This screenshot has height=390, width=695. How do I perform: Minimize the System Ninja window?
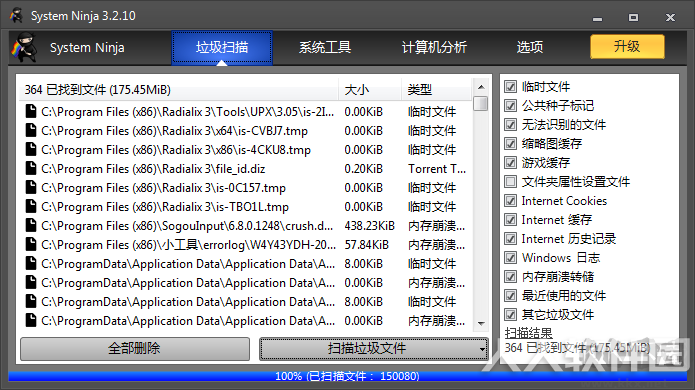click(x=597, y=18)
